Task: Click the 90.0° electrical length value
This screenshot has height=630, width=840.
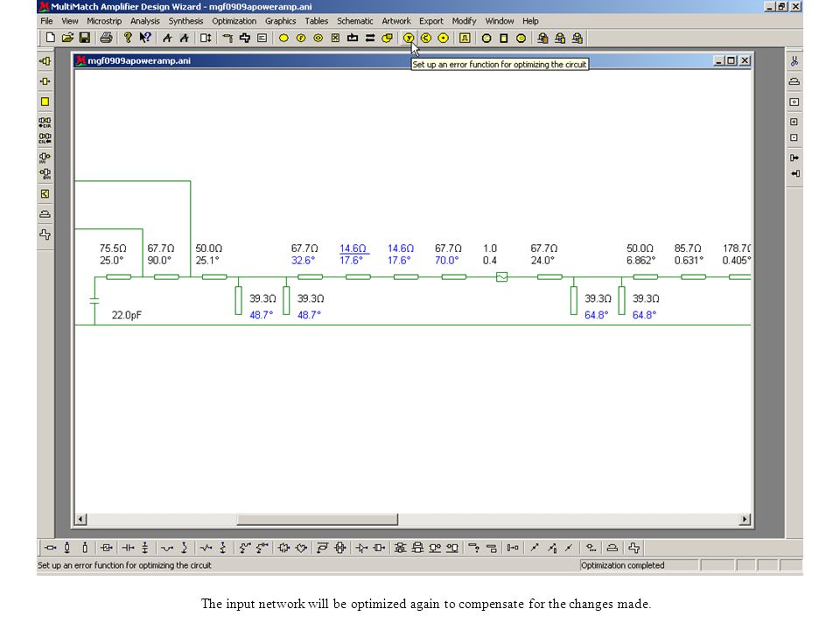Action: 159,261
